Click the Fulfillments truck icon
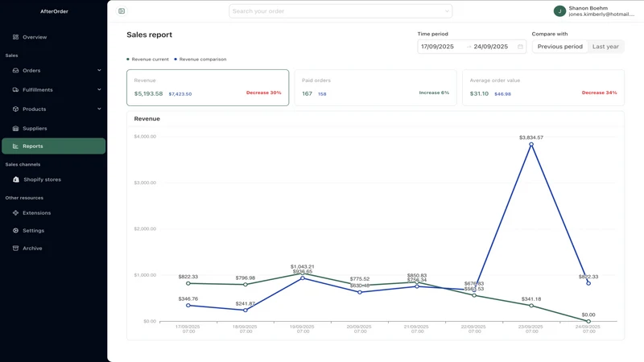The image size is (644, 362). (15, 90)
